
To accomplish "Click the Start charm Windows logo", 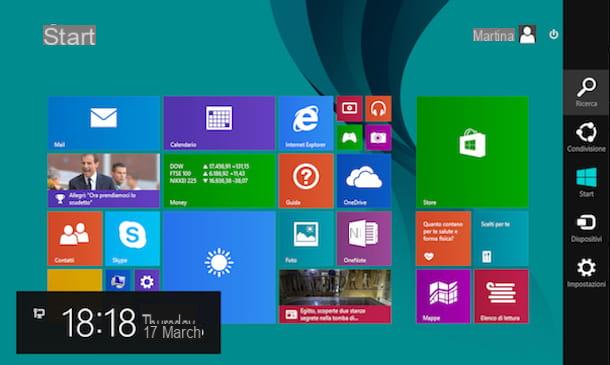I will tap(586, 182).
